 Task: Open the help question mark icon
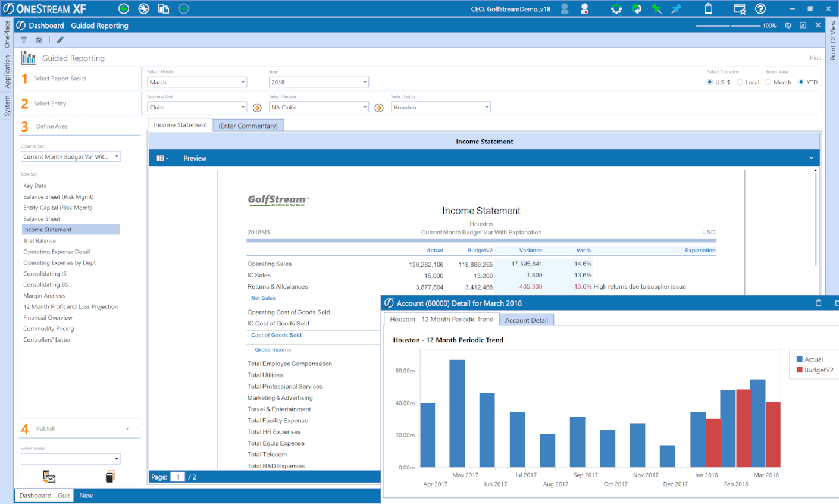click(x=760, y=9)
